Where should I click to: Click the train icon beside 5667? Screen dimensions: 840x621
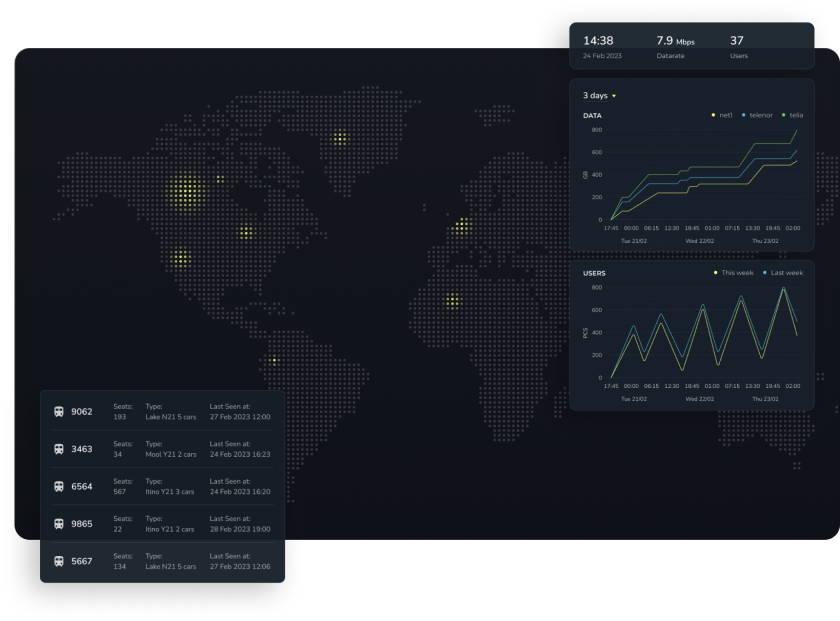59,561
